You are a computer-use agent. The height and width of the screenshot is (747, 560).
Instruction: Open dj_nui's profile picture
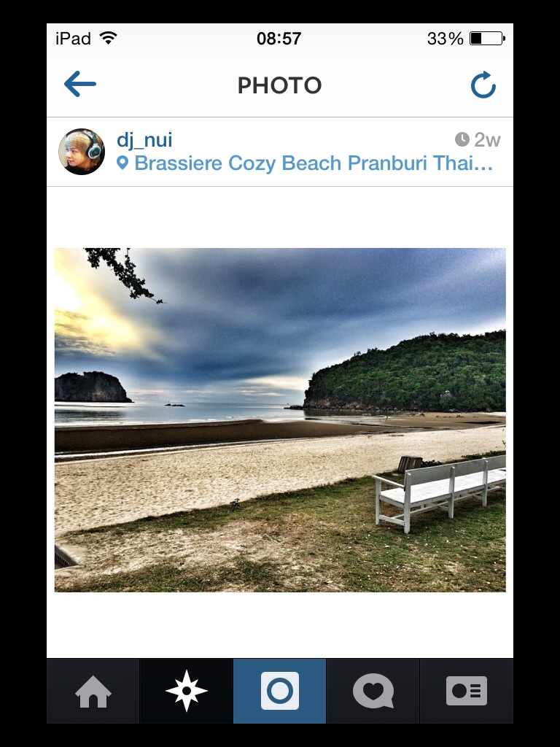pos(82,152)
